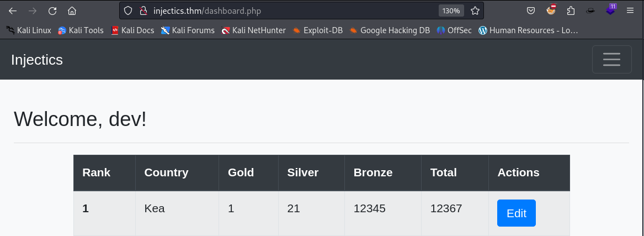The height and width of the screenshot is (236, 644).
Task: Click the Injectics brand title
Action: [37, 60]
